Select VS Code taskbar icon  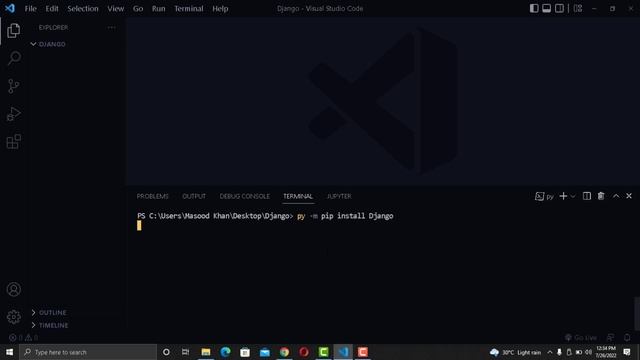pos(343,352)
